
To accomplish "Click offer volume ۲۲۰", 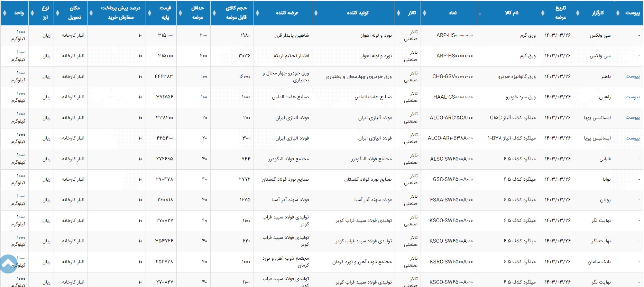I will 246,241.
